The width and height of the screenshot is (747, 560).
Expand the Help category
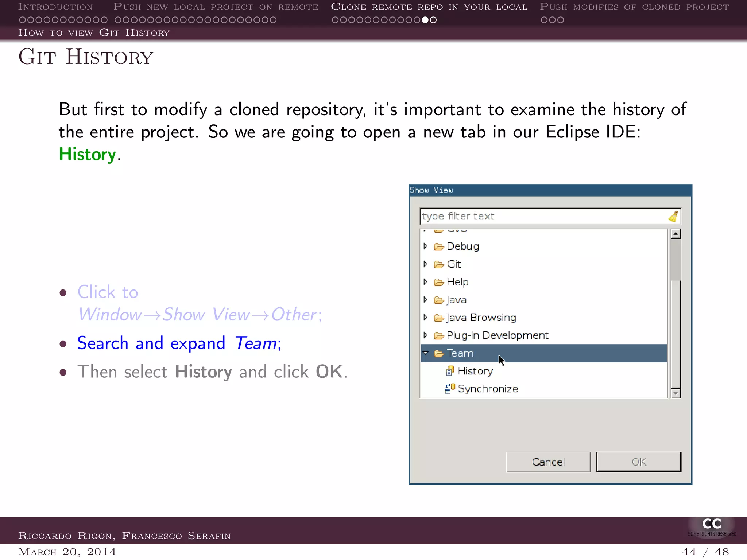point(425,282)
